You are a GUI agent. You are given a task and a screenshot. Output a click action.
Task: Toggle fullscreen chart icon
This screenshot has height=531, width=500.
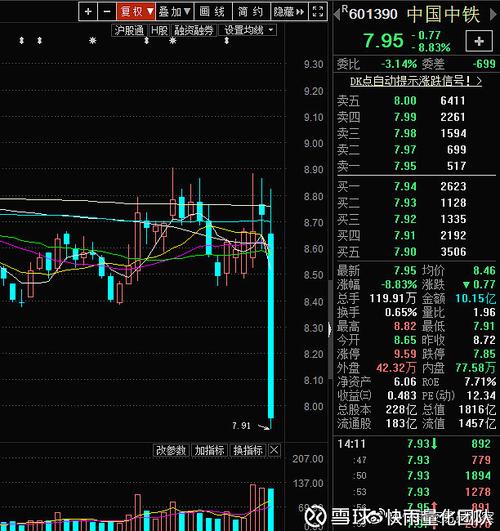pyautogui.click(x=318, y=12)
